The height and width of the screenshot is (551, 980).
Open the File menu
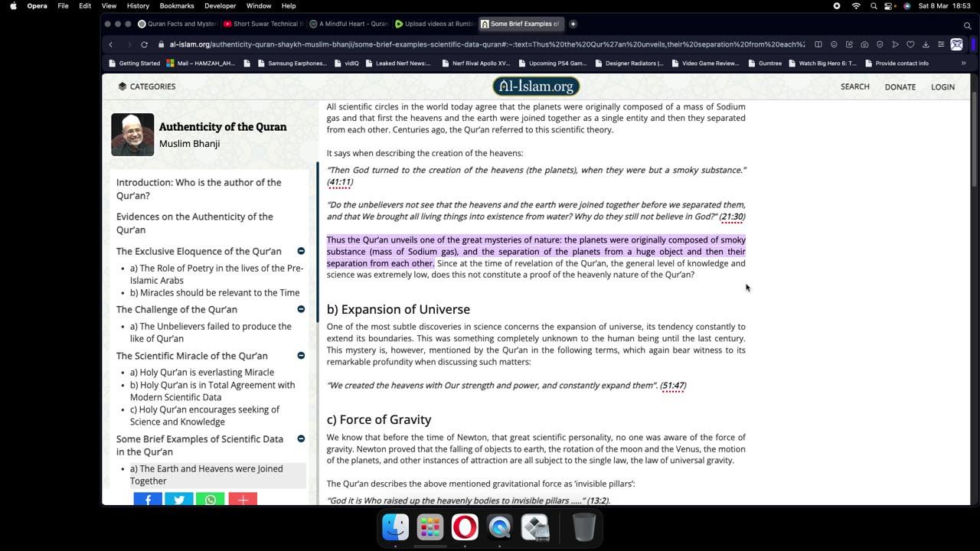[63, 6]
